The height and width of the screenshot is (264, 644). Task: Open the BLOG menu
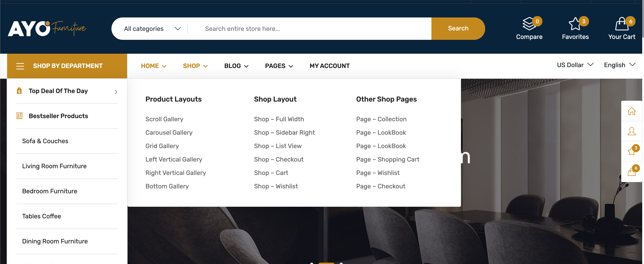click(x=236, y=66)
